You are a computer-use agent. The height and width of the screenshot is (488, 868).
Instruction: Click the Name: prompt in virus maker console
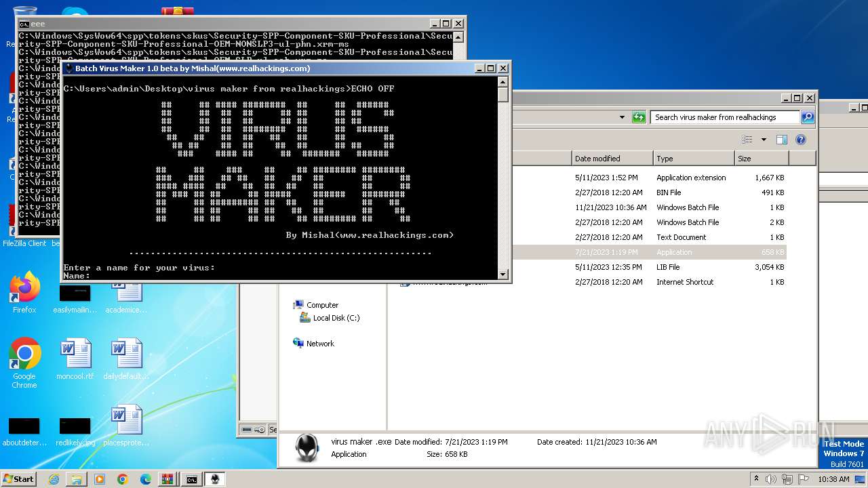point(77,276)
